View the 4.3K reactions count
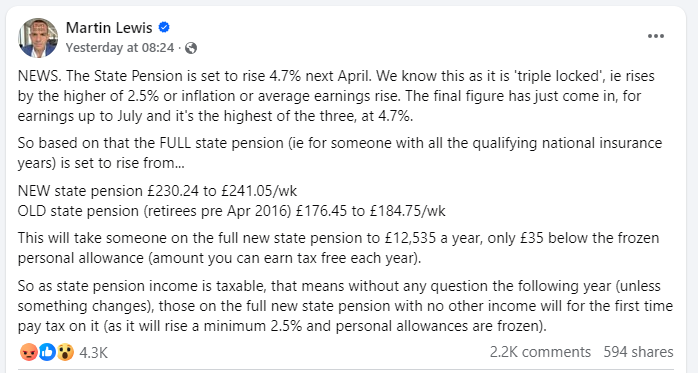Image resolution: width=698 pixels, height=373 pixels. (x=93, y=353)
